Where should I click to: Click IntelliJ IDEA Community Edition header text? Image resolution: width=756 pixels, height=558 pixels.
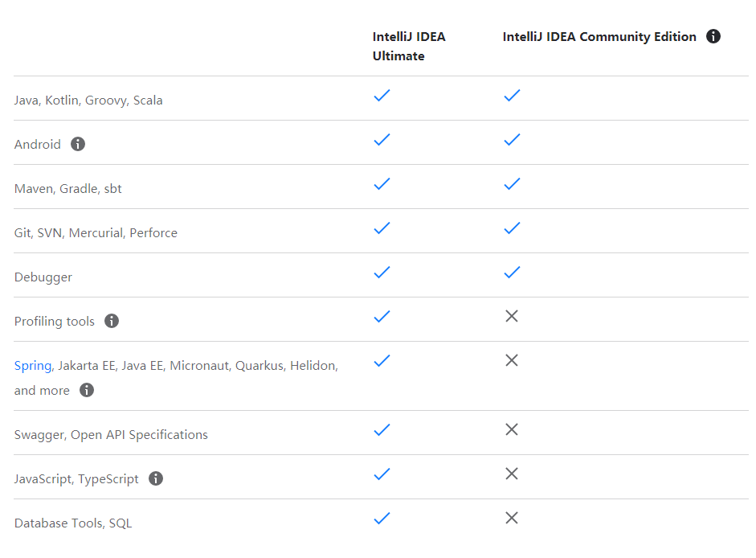click(x=599, y=37)
